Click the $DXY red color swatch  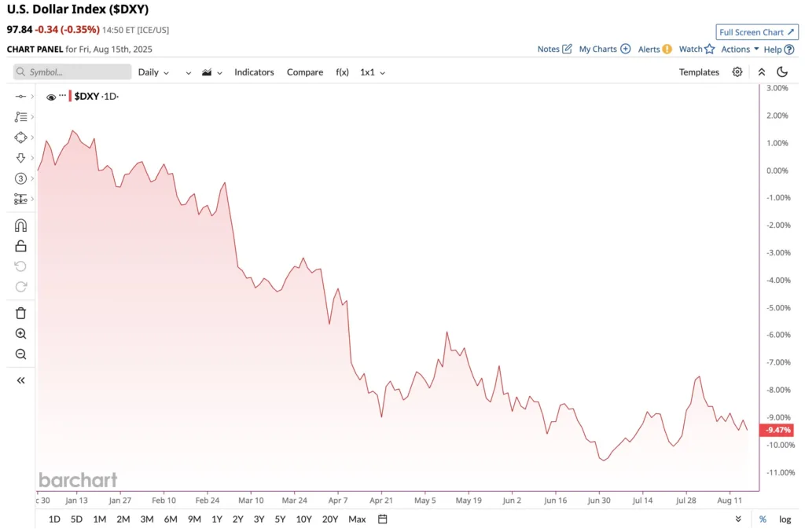click(70, 96)
